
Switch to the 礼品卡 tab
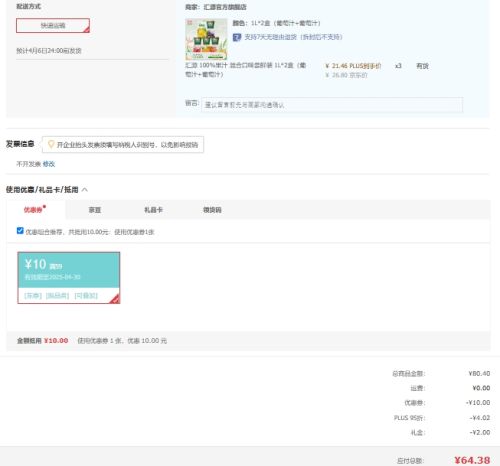(x=153, y=210)
